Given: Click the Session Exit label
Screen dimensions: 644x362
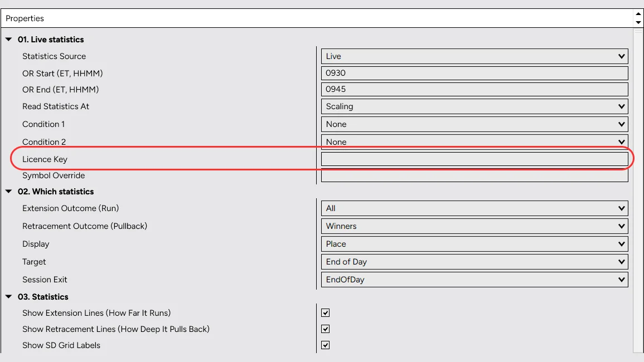Looking at the screenshot, I should coord(45,280).
